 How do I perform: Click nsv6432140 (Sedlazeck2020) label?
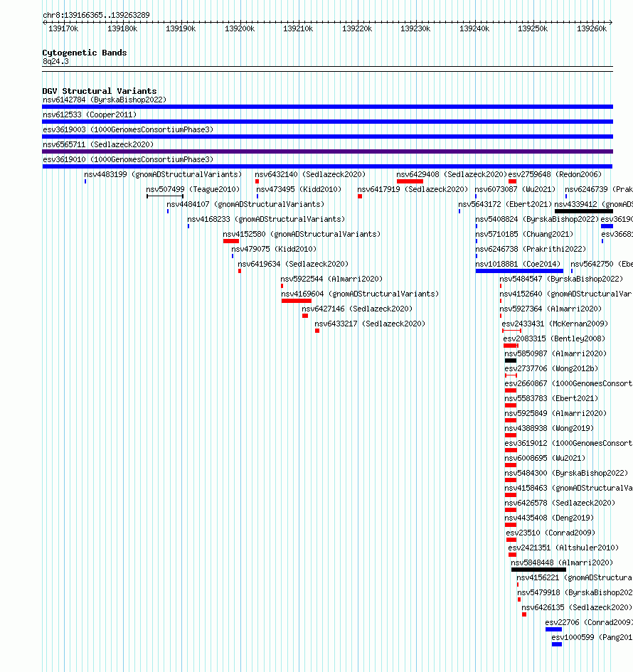[x=310, y=174]
